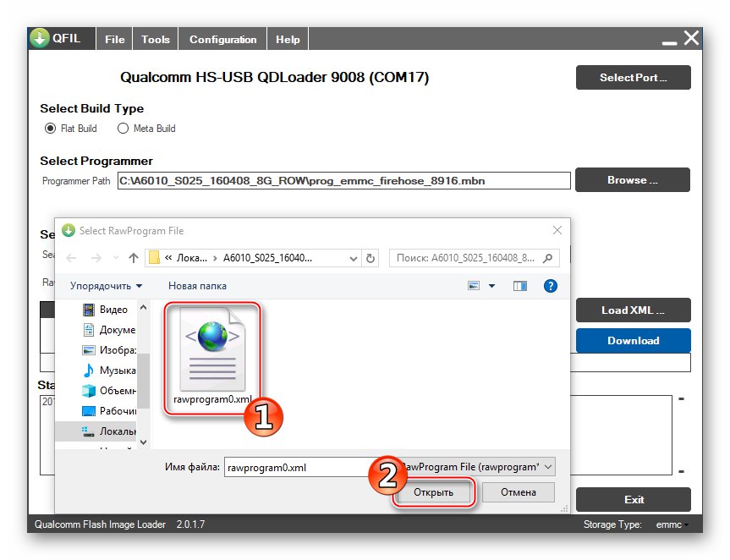The height and width of the screenshot is (560, 730).
Task: Go forward in file dialog
Action: click(96, 258)
